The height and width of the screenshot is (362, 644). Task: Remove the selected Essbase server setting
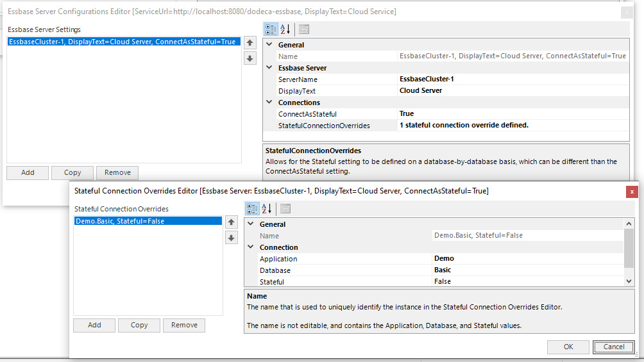click(117, 173)
